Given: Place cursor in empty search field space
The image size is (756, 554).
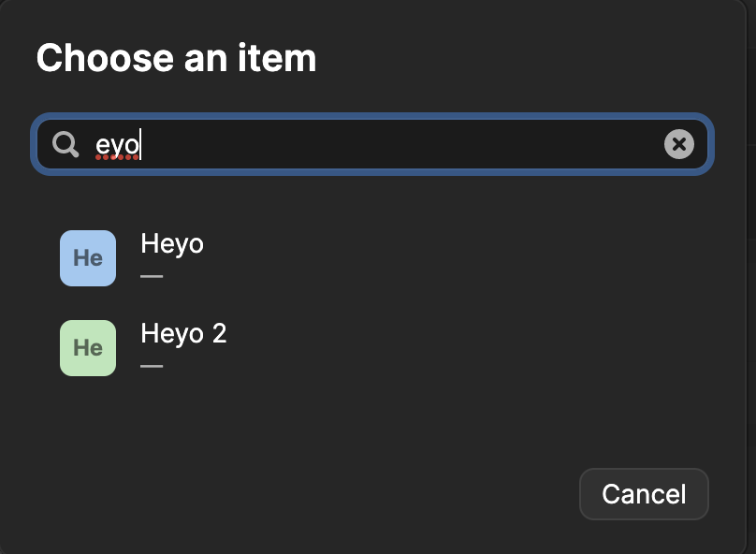Looking at the screenshot, I should pyautogui.click(x=421, y=144).
